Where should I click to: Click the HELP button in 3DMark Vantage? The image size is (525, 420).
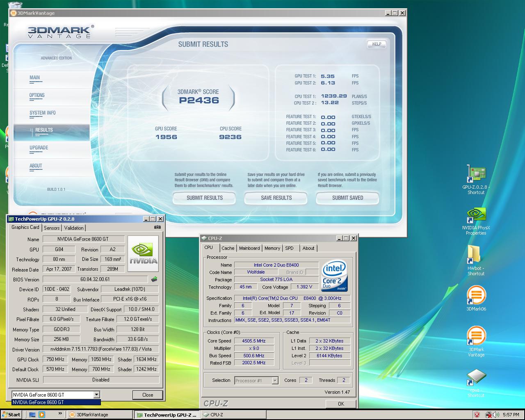click(377, 44)
